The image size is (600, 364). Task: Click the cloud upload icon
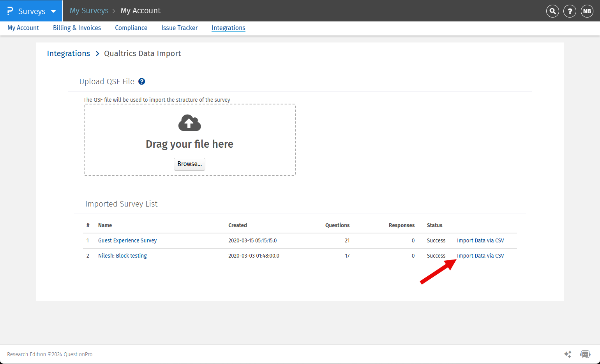(189, 123)
